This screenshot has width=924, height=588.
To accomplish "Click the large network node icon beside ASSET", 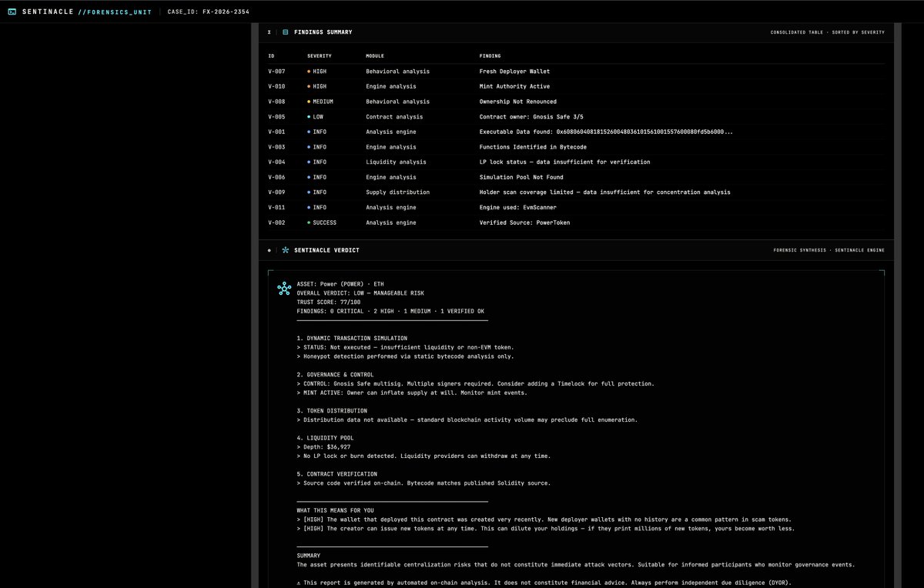I will tap(284, 289).
